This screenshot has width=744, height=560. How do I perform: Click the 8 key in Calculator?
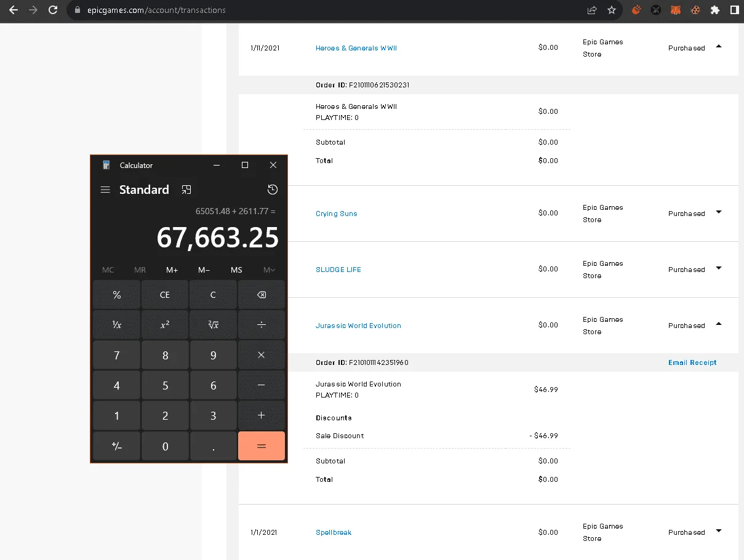click(x=165, y=355)
